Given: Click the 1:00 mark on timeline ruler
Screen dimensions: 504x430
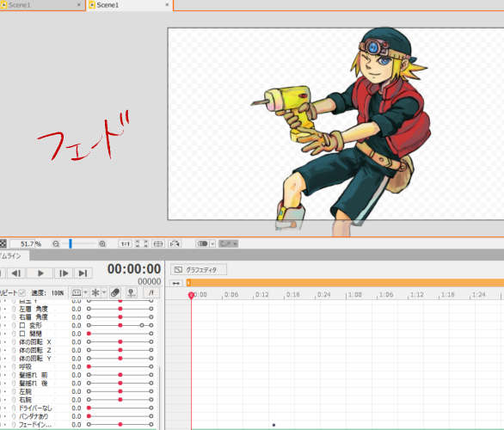Looking at the screenshot, I should (355, 295).
